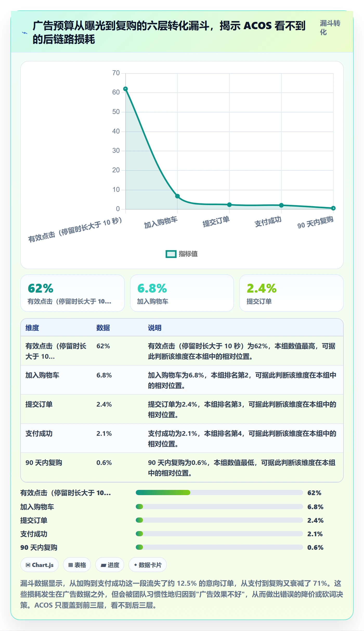Click the 维度 column header
The height and width of the screenshot is (631, 364).
tap(32, 328)
